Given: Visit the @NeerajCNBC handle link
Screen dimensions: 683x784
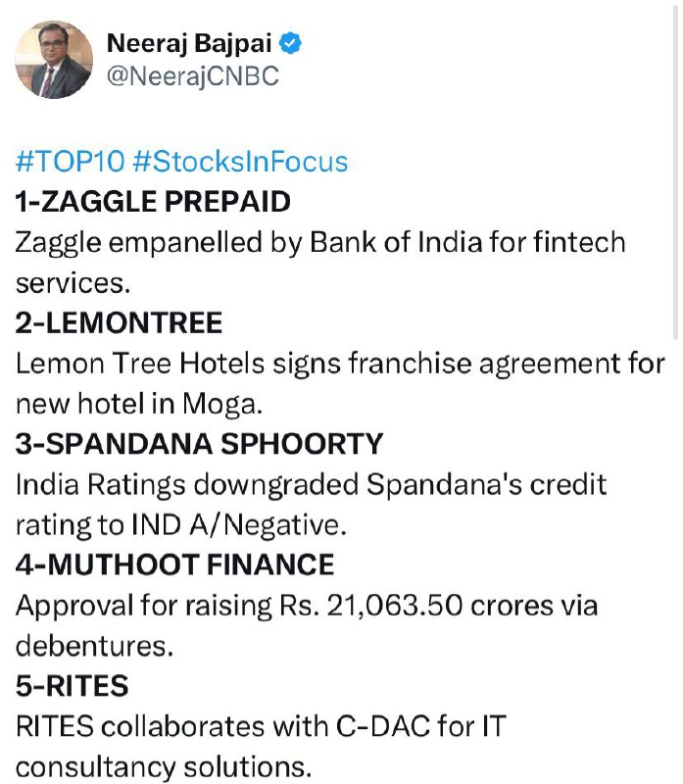Looking at the screenshot, I should click(193, 76).
